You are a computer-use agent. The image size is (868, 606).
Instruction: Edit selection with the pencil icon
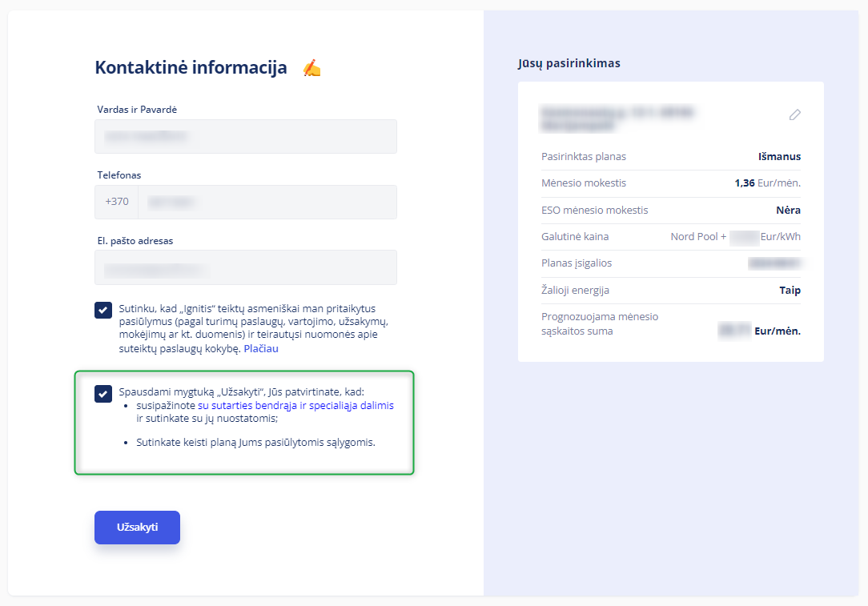click(794, 114)
